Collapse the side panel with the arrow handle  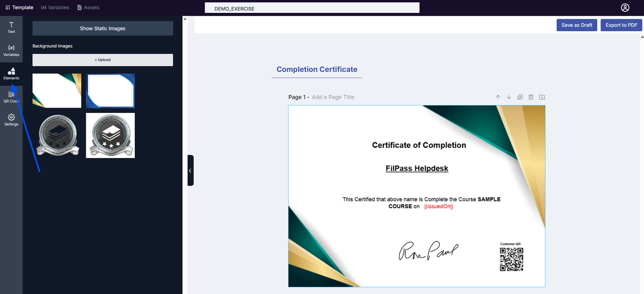tap(190, 170)
